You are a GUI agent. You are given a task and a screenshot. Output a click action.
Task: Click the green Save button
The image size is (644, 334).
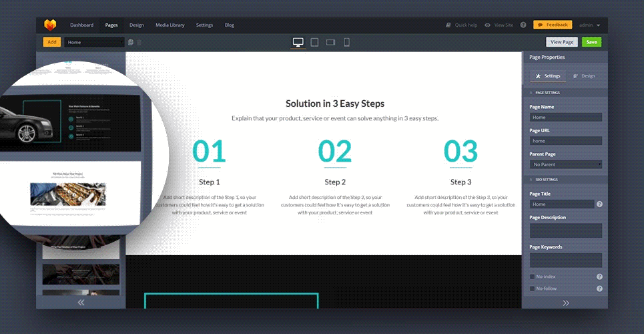point(592,42)
